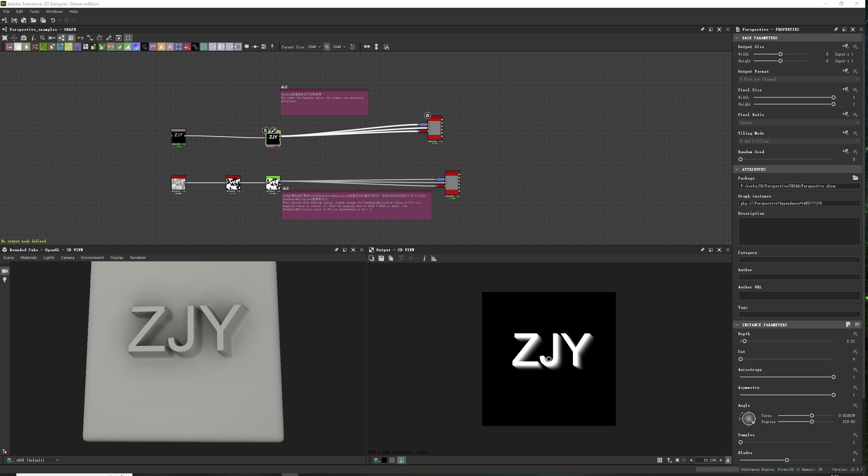Open the HSL node tool icon

pyautogui.click(x=135, y=46)
